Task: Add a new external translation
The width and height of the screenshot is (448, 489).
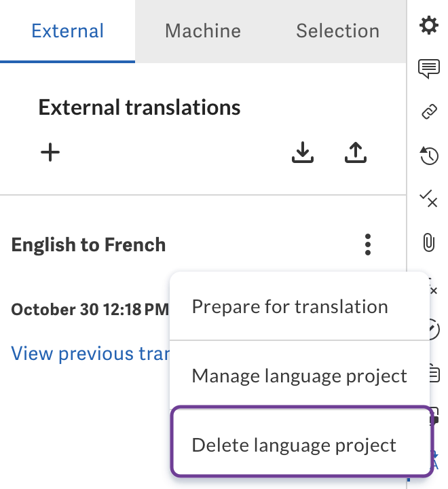Action: pyautogui.click(x=50, y=153)
